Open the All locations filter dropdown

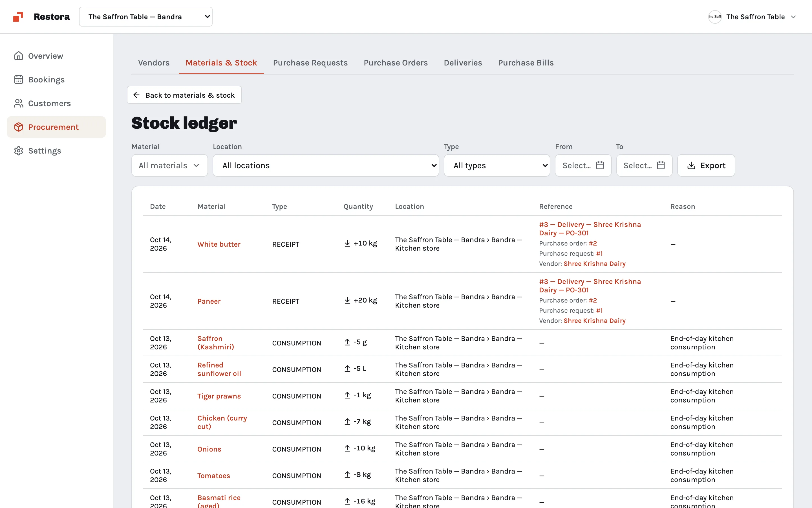[x=326, y=165]
